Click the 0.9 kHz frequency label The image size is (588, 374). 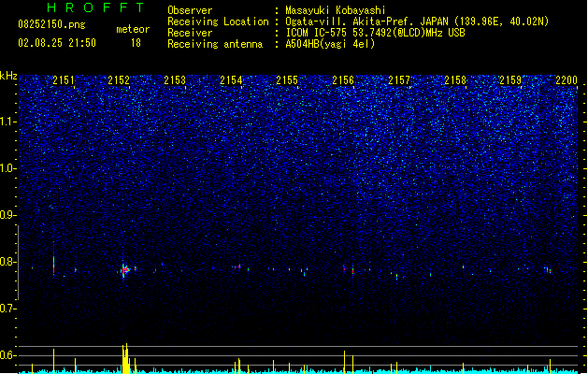point(7,215)
